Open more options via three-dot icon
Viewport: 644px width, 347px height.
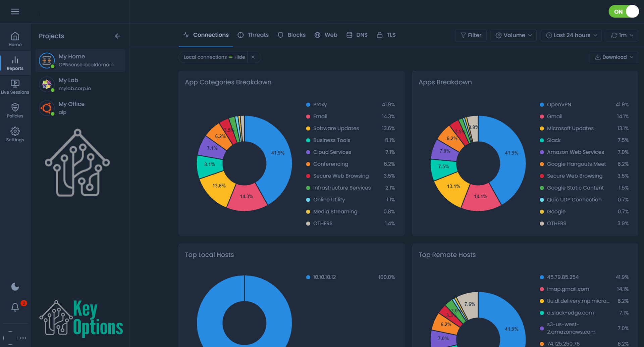[x=23, y=338]
